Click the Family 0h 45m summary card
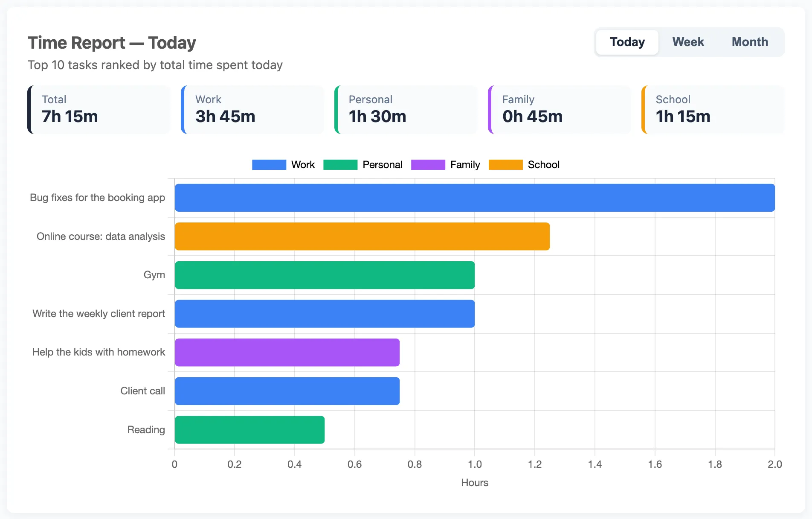This screenshot has height=519, width=812. pos(560,110)
